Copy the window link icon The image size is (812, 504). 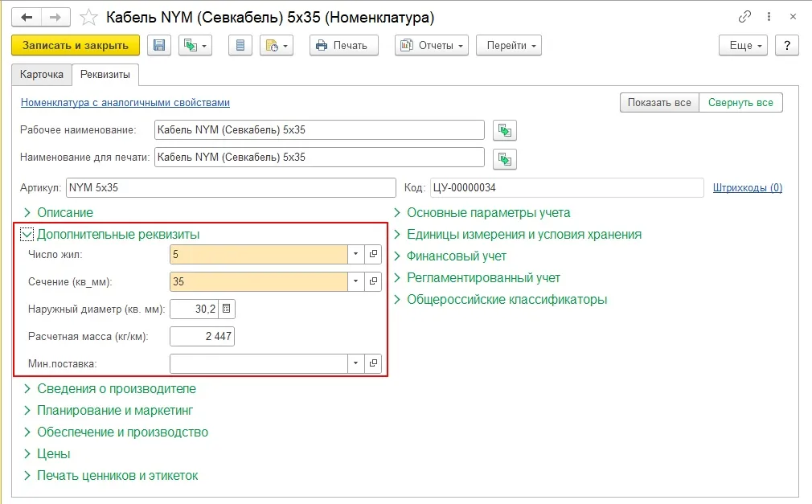tap(744, 17)
